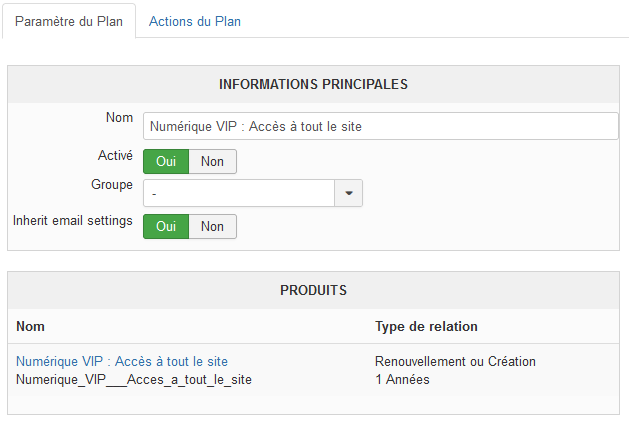Disable Inherit email settings with Non
Screen dimensions: 629x427
(212, 226)
